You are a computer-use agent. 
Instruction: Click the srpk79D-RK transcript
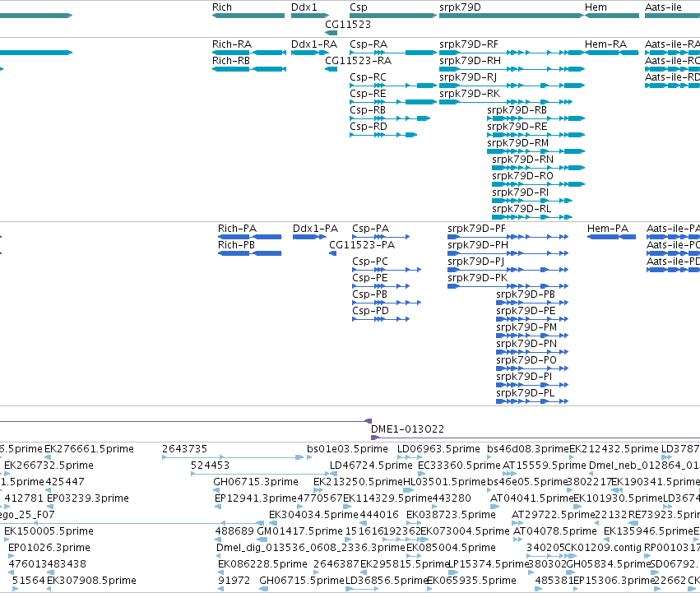tap(470, 94)
